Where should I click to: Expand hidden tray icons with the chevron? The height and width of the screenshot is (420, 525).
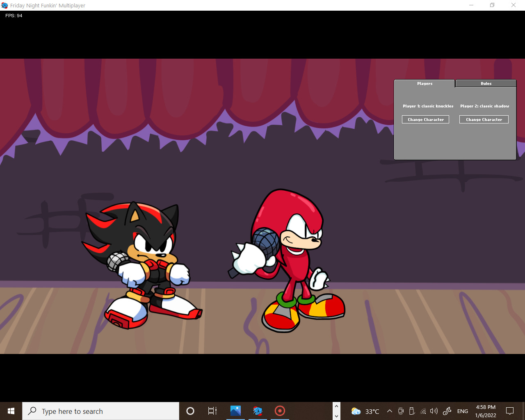[x=389, y=411]
